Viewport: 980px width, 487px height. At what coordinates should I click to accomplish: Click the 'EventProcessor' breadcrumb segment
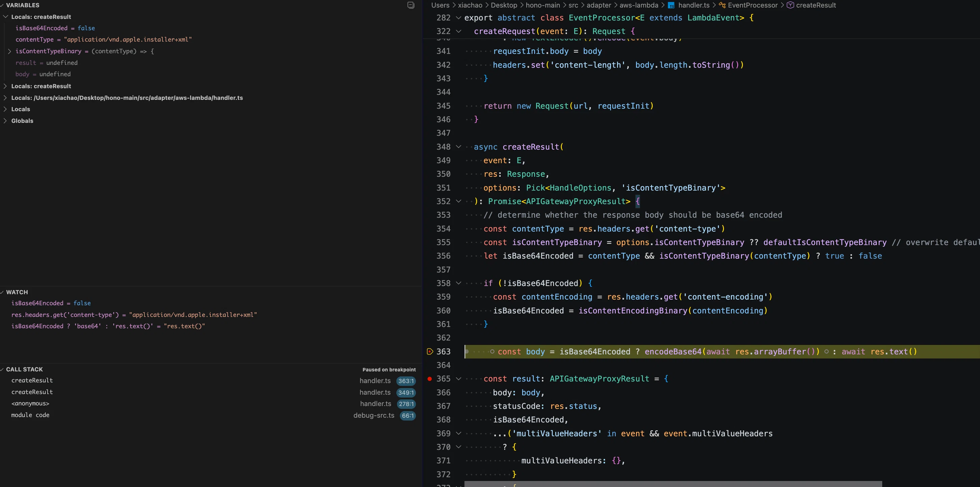click(x=753, y=5)
